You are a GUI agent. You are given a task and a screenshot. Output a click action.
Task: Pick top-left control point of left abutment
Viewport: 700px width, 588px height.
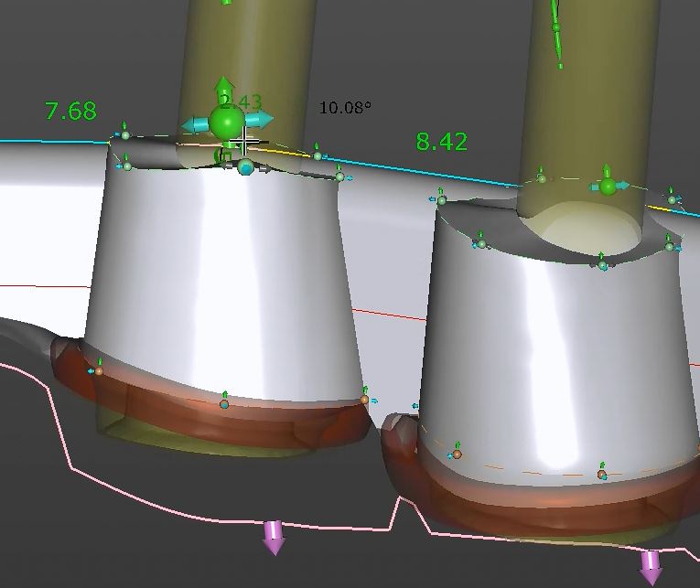(125, 135)
